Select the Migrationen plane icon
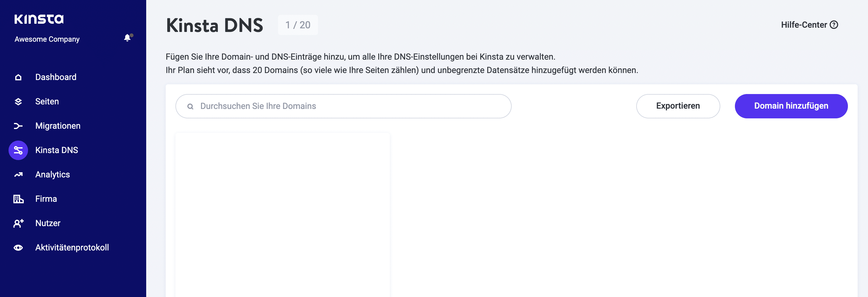Image resolution: width=868 pixels, height=297 pixels. pos(18,126)
